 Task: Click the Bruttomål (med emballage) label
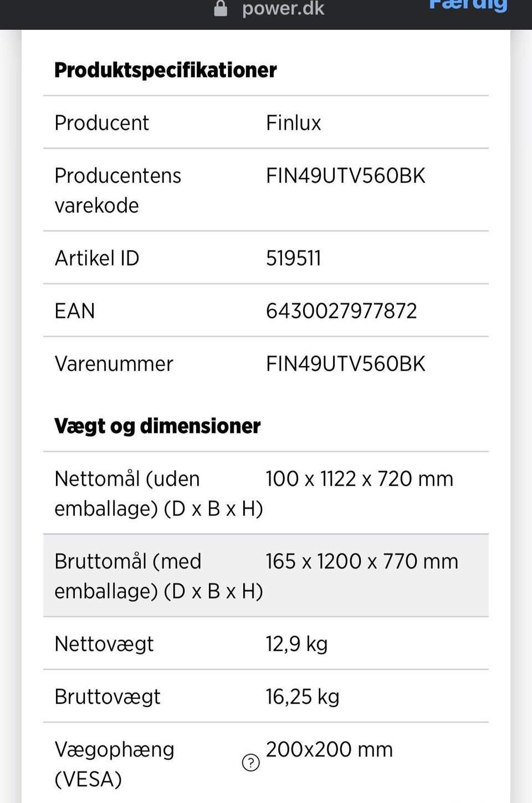coord(158,576)
